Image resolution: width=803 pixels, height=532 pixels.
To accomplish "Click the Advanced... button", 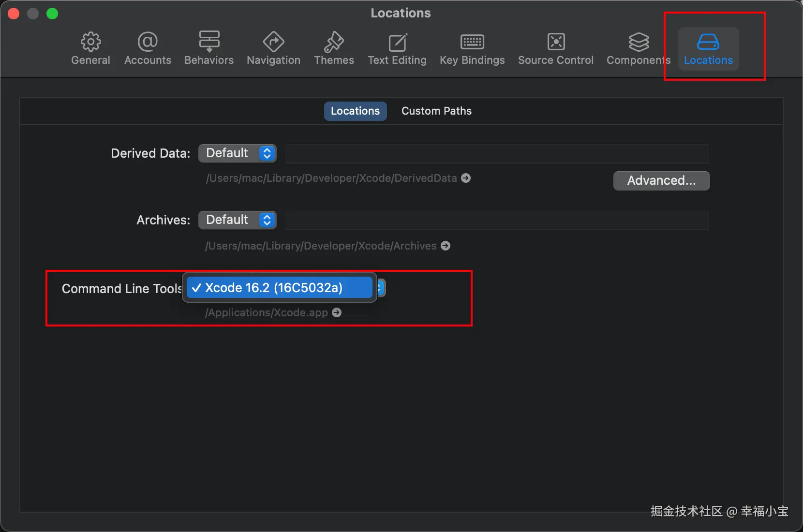I will pos(661,180).
